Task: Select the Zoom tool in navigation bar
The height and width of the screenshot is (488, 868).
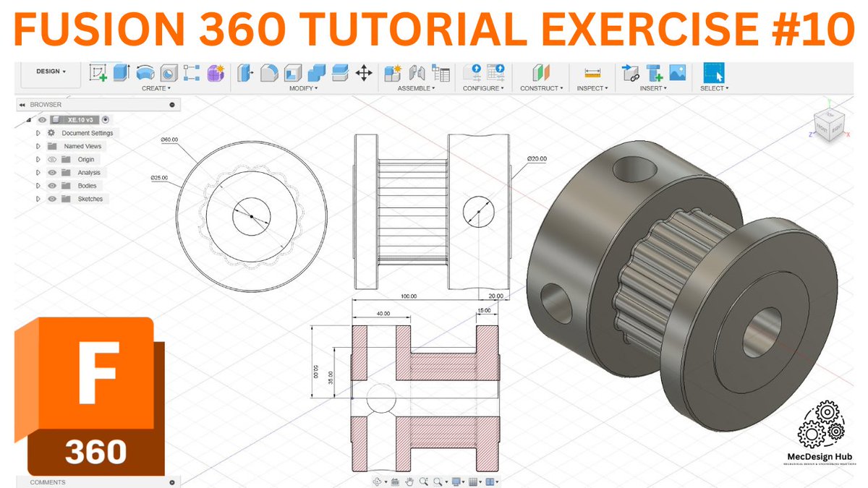Action: pos(424,481)
